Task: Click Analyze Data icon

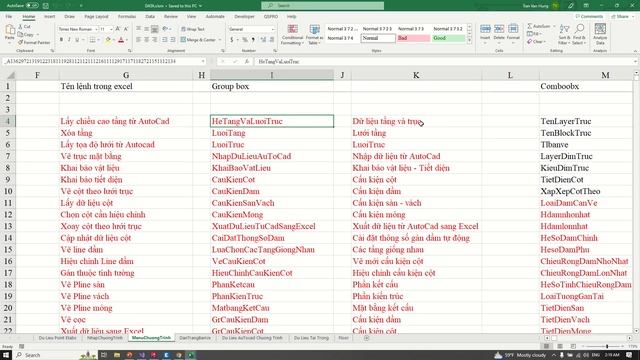Action: coord(600,35)
